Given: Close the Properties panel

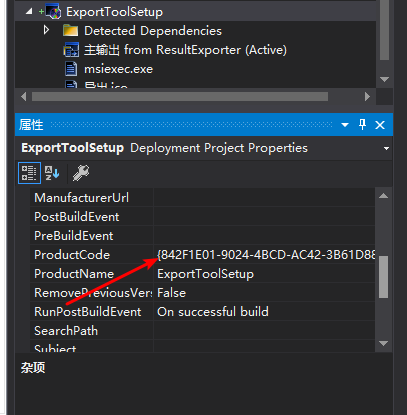Looking at the screenshot, I should [x=380, y=125].
